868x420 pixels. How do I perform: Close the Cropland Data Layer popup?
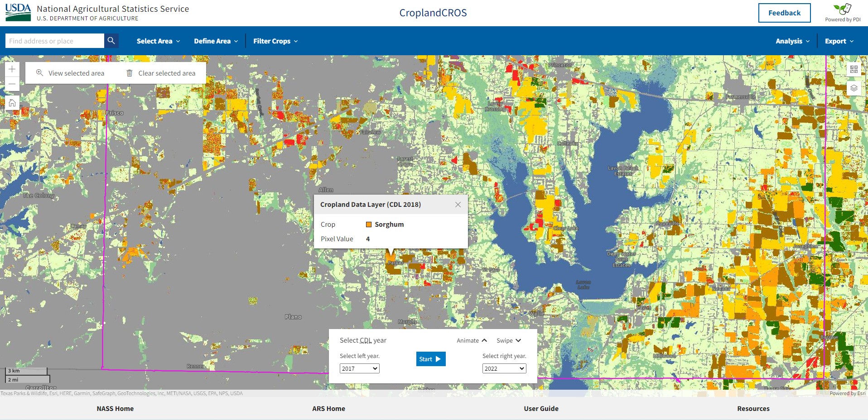(x=458, y=205)
